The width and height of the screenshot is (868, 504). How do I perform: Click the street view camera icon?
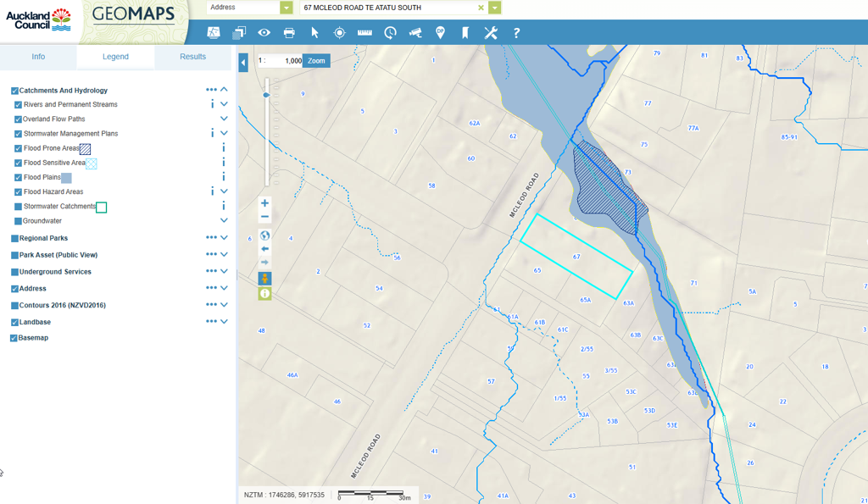click(415, 33)
